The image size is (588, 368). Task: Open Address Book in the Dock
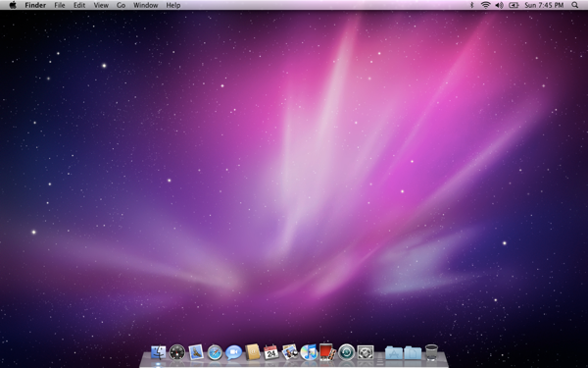(x=253, y=352)
